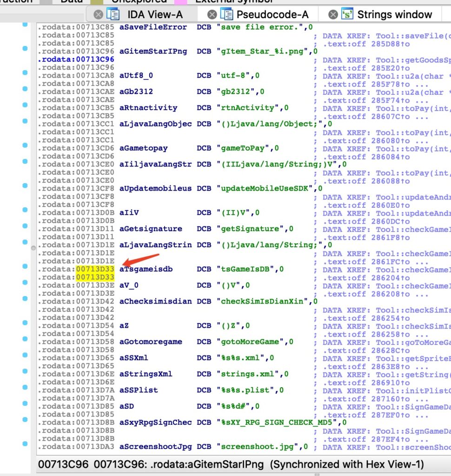Click the aChecksimisdian label

click(155, 301)
